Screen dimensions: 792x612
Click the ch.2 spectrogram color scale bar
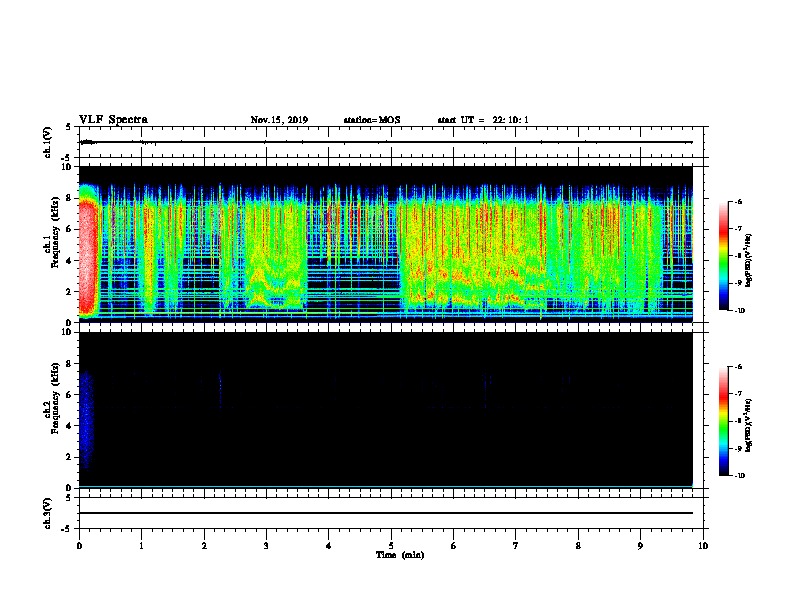tap(723, 421)
